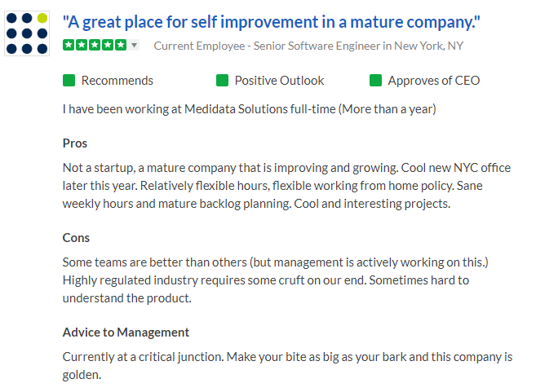Click the green Positive Outlook indicator square
This screenshot has height=392, width=536.
pos(222,81)
